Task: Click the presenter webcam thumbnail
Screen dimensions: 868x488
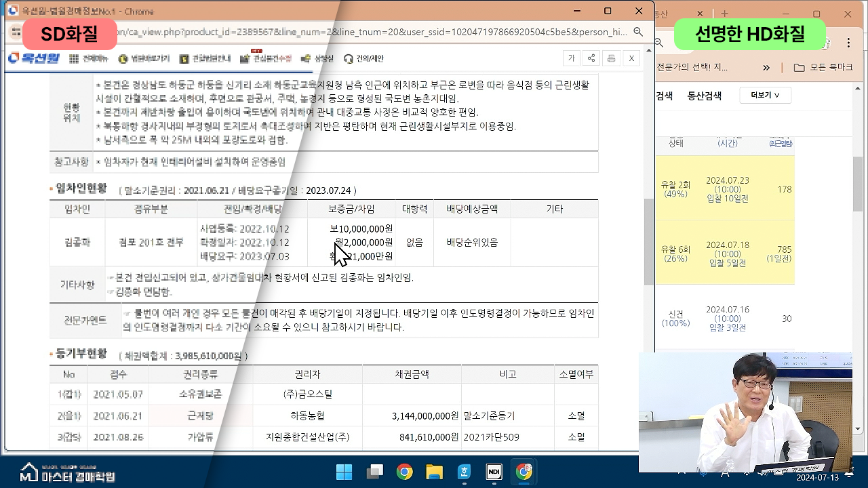Action: tap(745, 412)
